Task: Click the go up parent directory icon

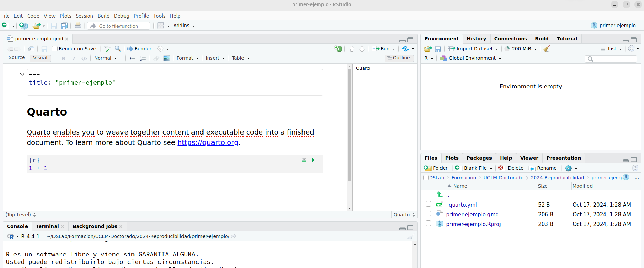Action: (x=439, y=195)
